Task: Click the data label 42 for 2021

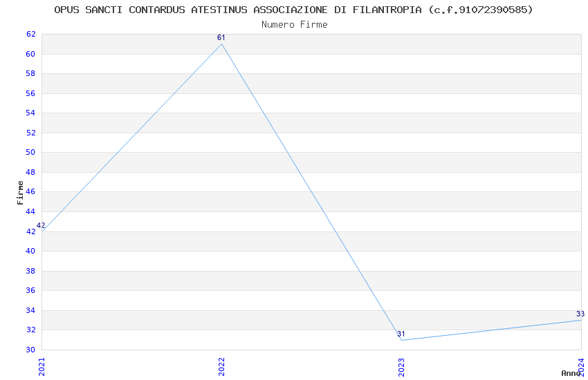Action: pos(41,225)
